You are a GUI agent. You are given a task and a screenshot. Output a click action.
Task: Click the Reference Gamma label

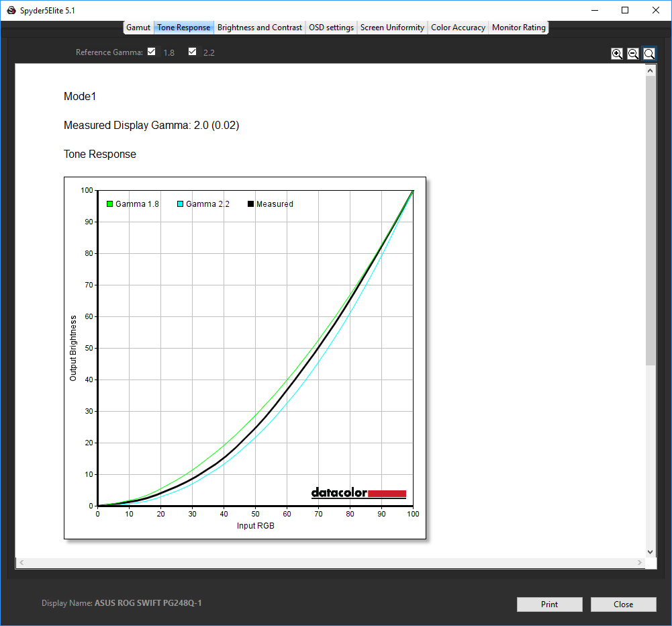[x=109, y=52]
